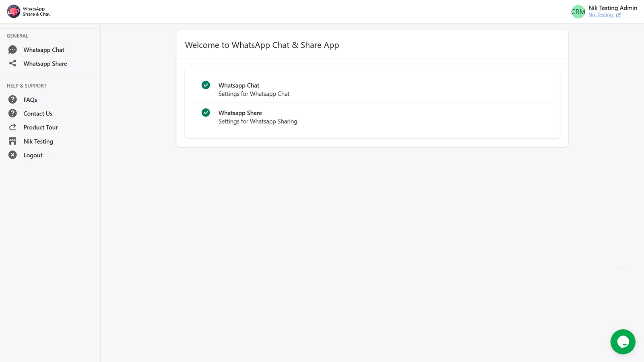Screen dimensions: 644x362
Task: Click the Nik Testing link in header
Action: click(x=600, y=15)
